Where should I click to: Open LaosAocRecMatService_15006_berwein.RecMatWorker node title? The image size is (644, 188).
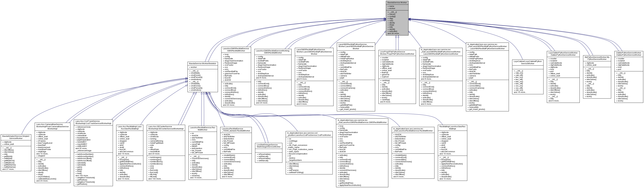[x=236, y=130]
